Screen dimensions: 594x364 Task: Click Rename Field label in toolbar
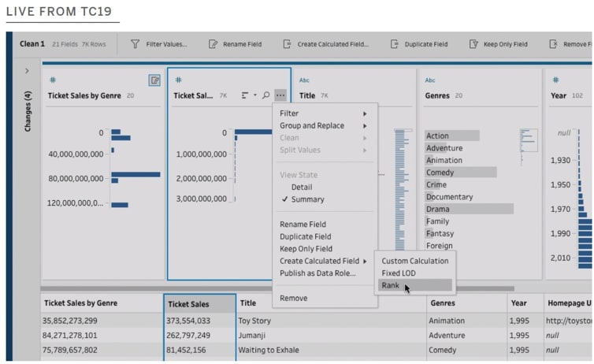click(242, 44)
